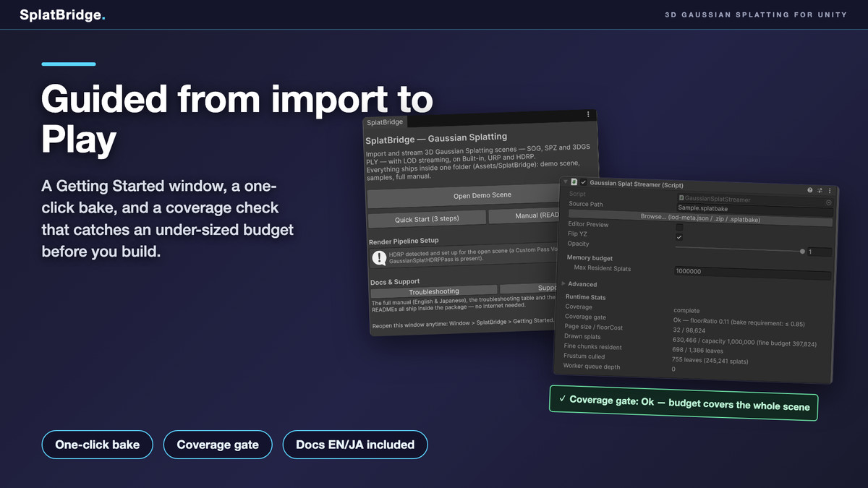Click the Memory budget heading
Screen dimensions: 868x488
click(x=590, y=258)
